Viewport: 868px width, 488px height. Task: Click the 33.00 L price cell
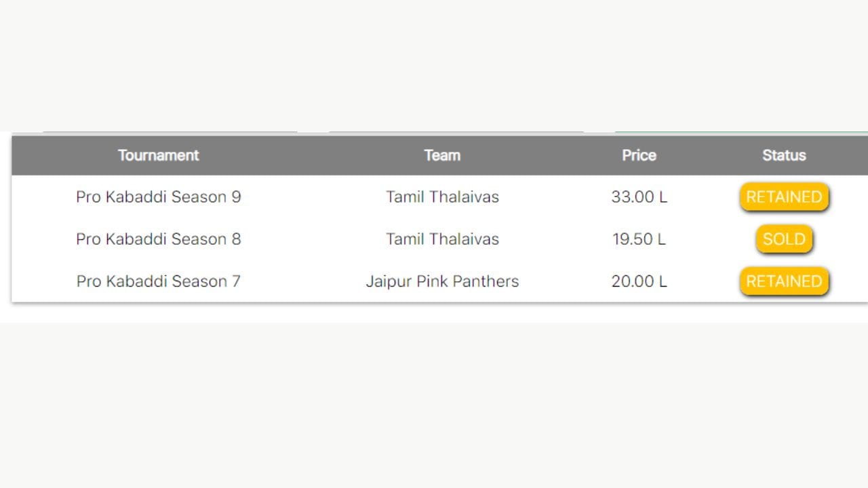pyautogui.click(x=639, y=197)
